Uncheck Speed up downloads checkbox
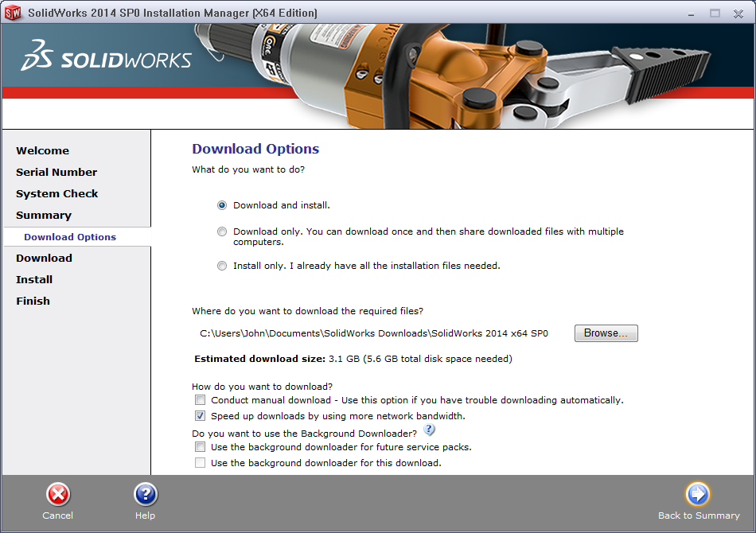Image resolution: width=756 pixels, height=533 pixels. tap(200, 416)
